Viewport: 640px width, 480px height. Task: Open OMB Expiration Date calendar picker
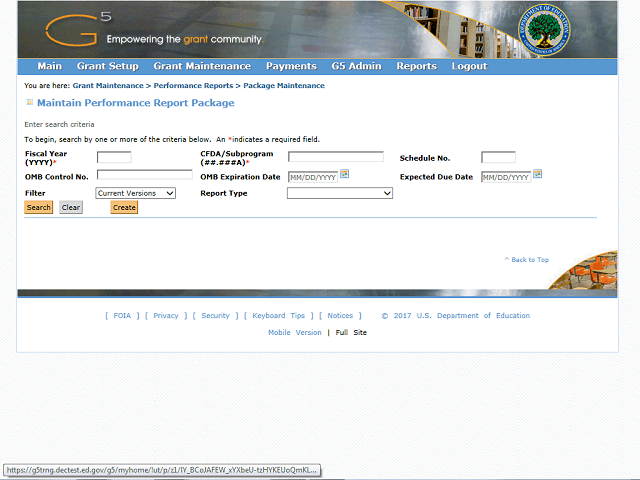click(x=344, y=174)
